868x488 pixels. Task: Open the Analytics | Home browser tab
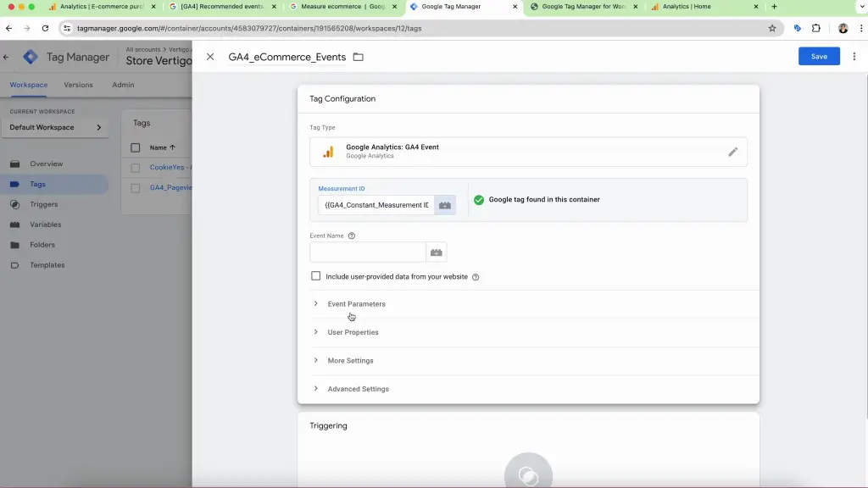[x=687, y=7]
